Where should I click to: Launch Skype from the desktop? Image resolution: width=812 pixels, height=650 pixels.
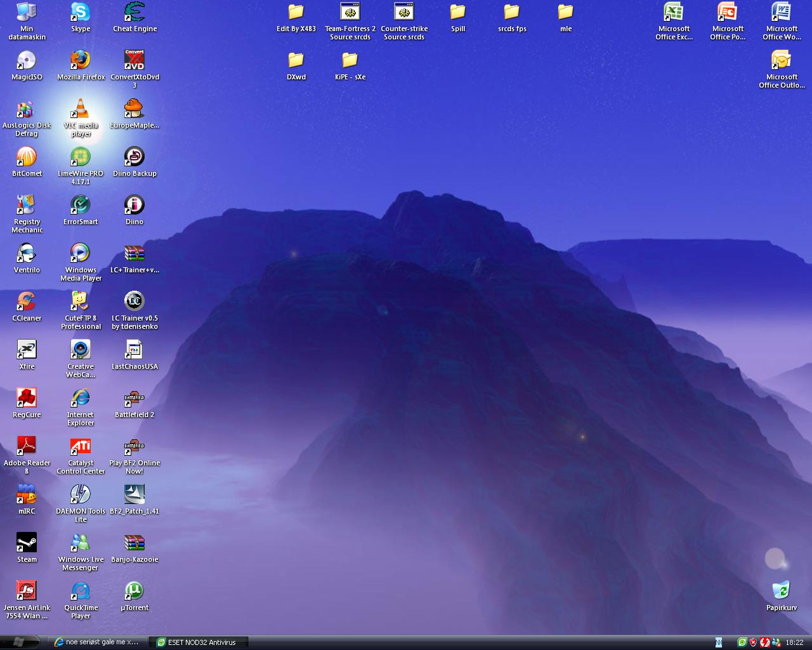coord(81,17)
